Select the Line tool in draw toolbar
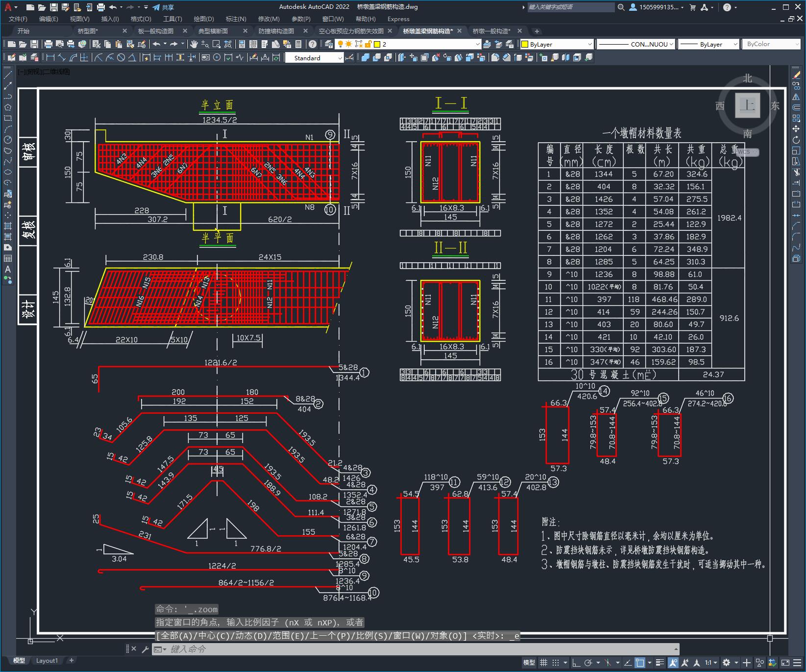 pyautogui.click(x=8, y=75)
